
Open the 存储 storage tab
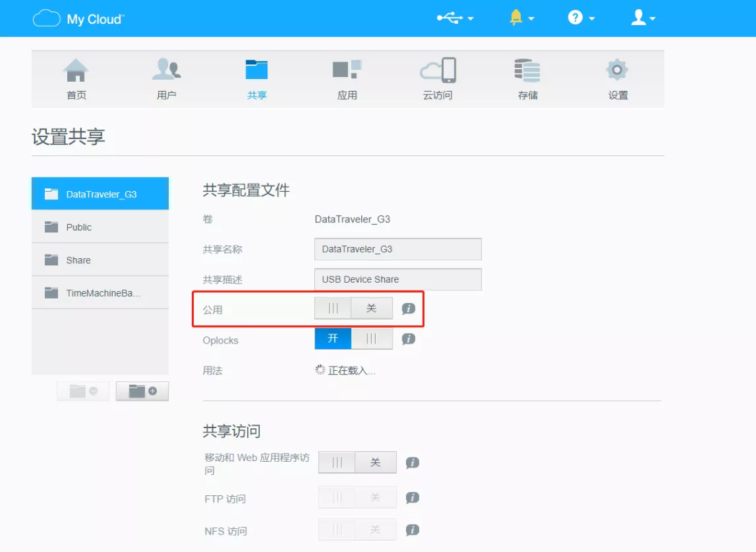(528, 80)
